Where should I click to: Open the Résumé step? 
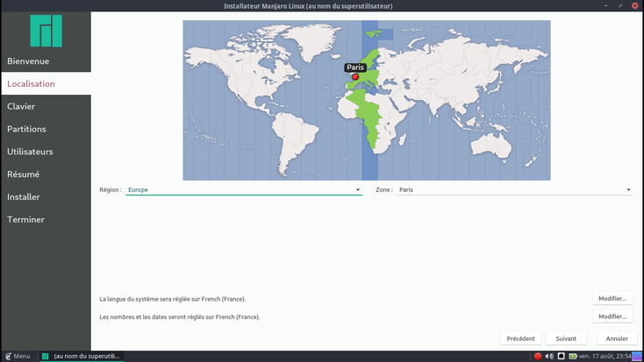click(46, 174)
